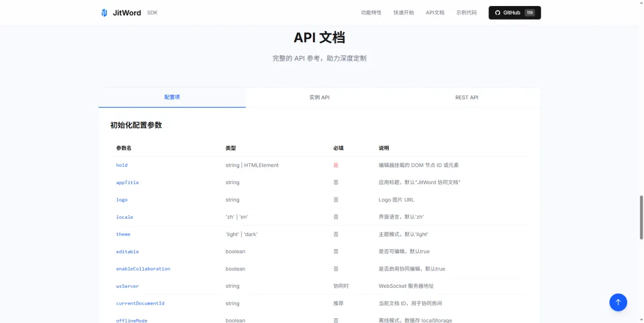
Task: Click 应用标题 JitWord 协同文档 description
Action: point(419,182)
